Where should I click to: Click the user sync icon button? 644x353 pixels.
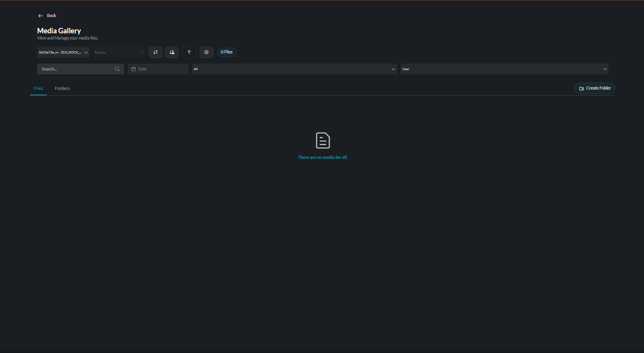172,52
